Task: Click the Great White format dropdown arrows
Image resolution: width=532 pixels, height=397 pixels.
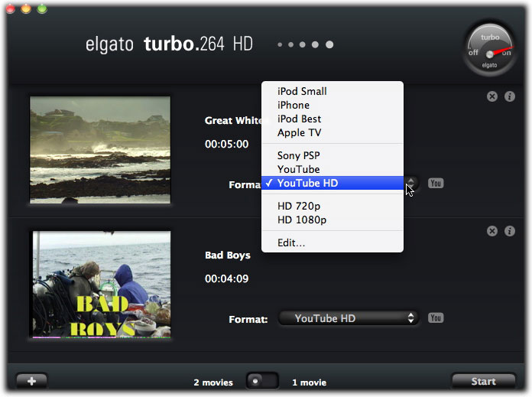Action: [x=411, y=183]
